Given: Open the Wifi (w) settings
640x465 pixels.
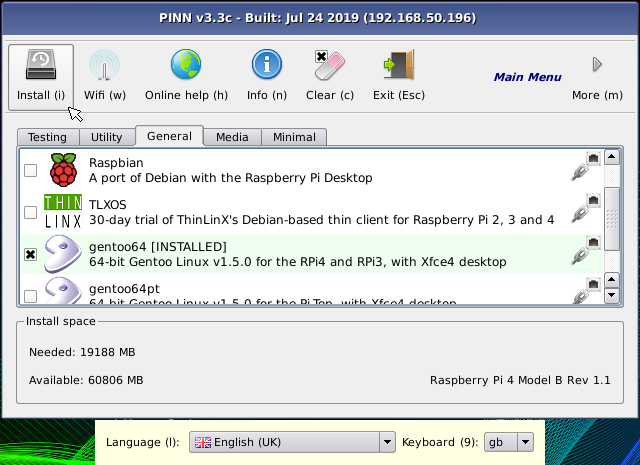Looking at the screenshot, I should [104, 77].
